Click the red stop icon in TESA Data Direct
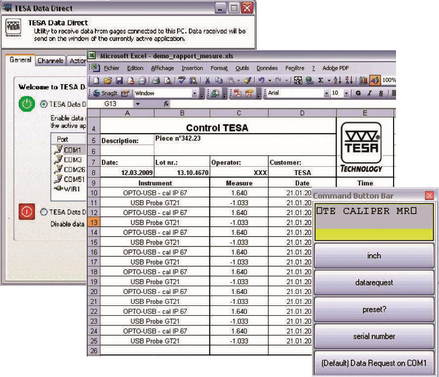The height and width of the screenshot is (377, 439). [x=27, y=211]
